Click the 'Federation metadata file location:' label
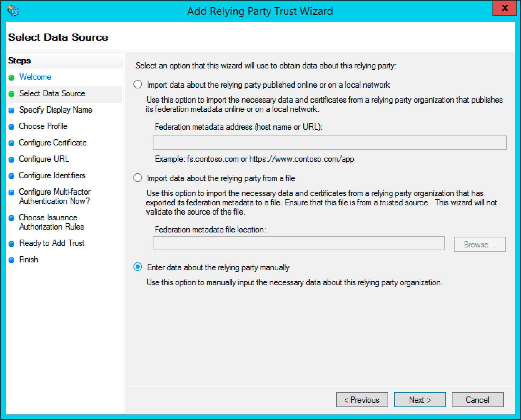521x420 pixels. coord(211,230)
